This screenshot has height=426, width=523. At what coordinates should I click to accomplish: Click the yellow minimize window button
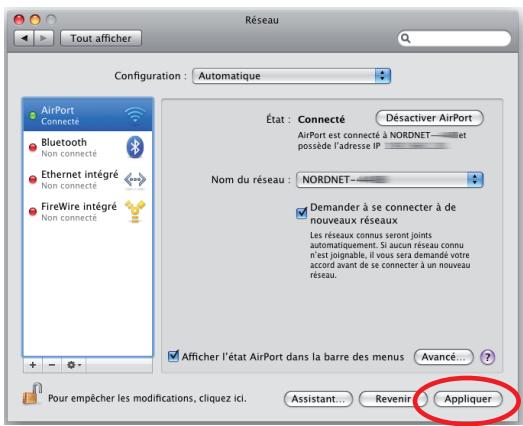pos(35,20)
